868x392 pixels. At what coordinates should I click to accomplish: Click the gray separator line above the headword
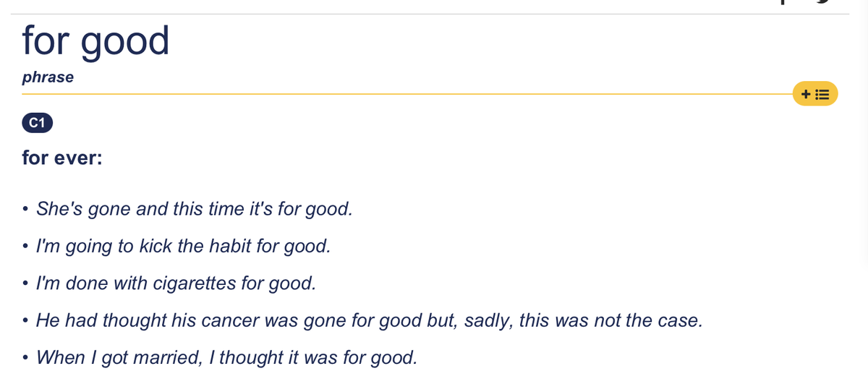(x=434, y=14)
